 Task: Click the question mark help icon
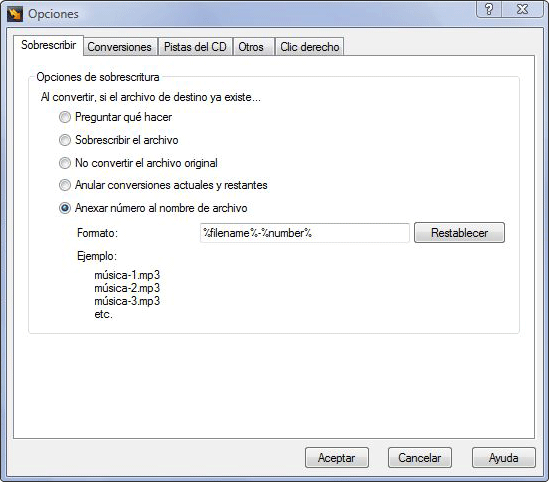tap(489, 9)
